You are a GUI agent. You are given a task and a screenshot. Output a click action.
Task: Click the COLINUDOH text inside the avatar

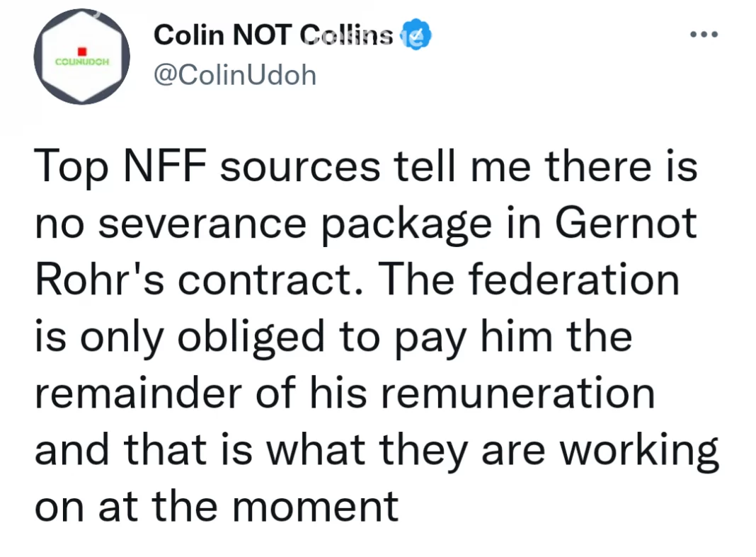[81, 62]
